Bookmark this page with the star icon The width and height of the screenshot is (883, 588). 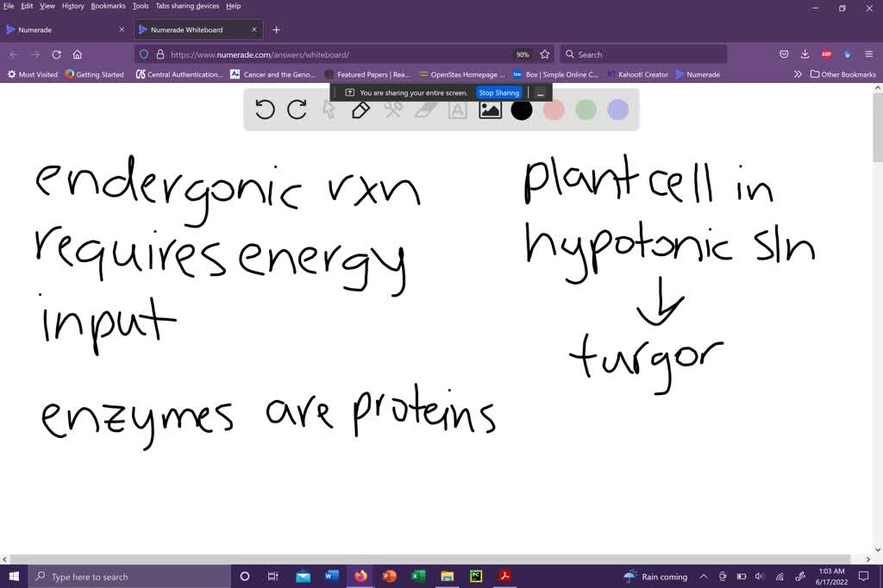(x=545, y=54)
